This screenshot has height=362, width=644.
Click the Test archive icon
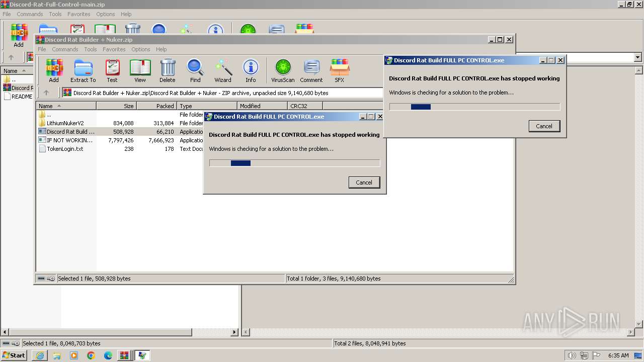tap(112, 71)
